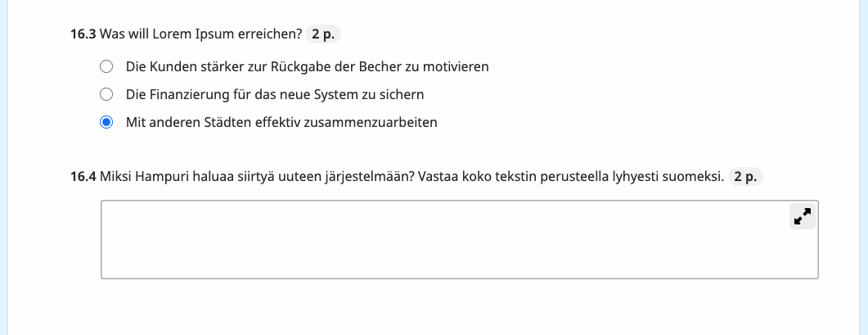Click the question number '16.4'
This screenshot has height=335, width=868.
click(x=83, y=177)
